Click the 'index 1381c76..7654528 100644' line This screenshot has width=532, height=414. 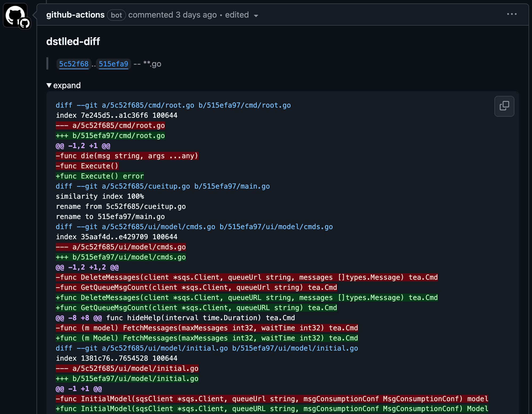116,358
